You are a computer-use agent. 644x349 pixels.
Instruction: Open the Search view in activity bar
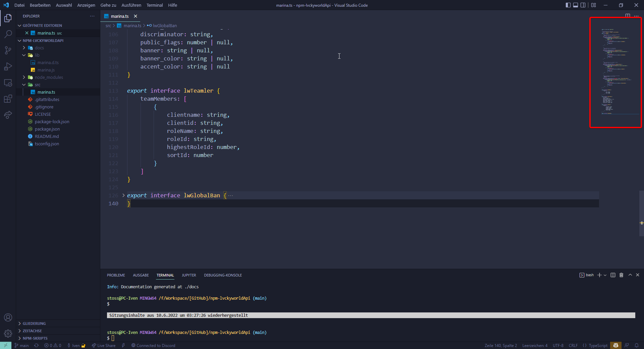pos(8,34)
